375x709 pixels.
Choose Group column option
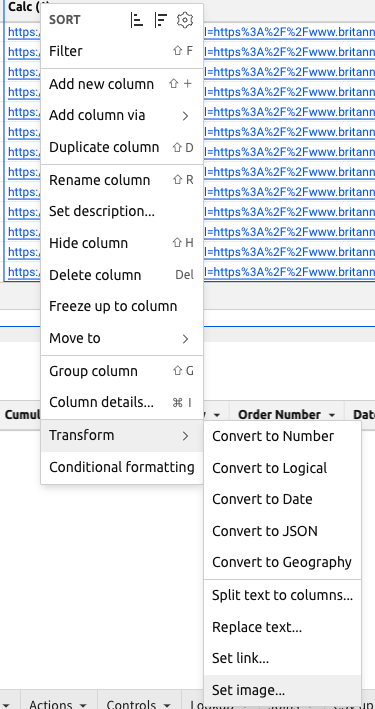click(122, 371)
